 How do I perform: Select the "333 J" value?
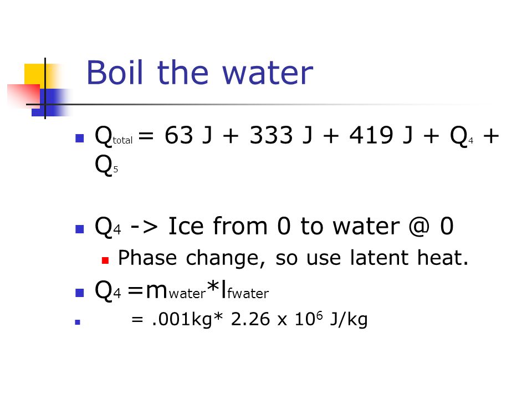point(281,135)
